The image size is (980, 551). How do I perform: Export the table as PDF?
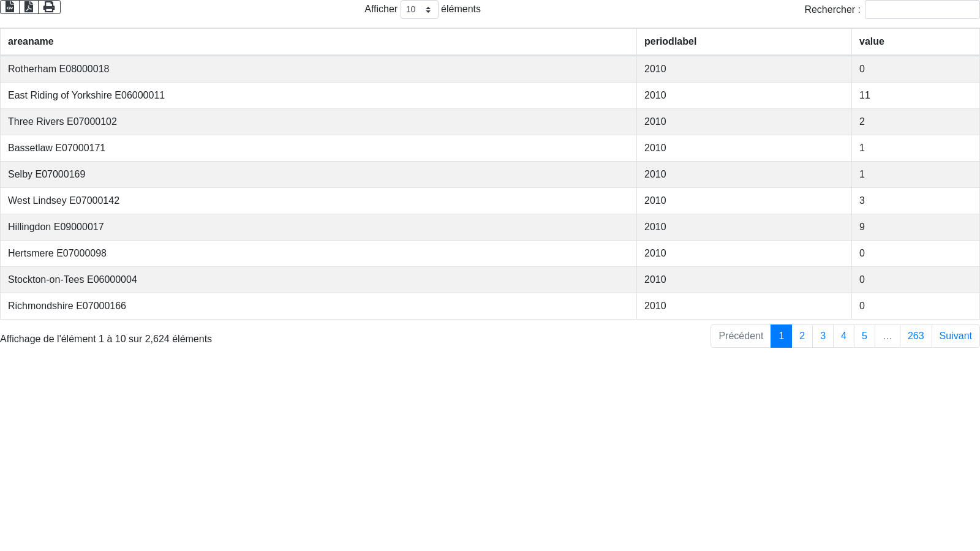29,7
